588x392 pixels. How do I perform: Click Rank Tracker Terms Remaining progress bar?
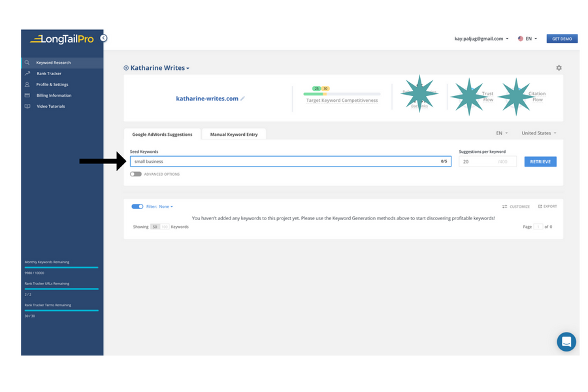[61, 310]
